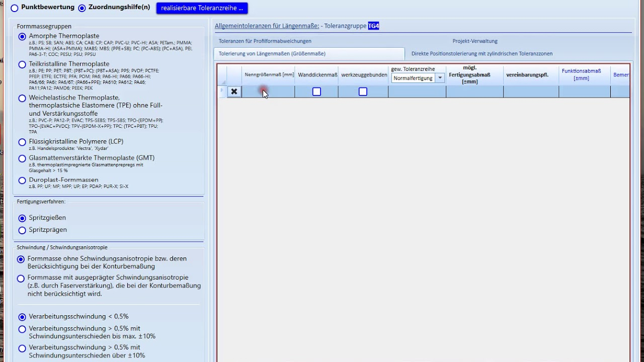
Task: Switch to Toleranzen für Profilformabweichungen tab
Action: pos(265,41)
